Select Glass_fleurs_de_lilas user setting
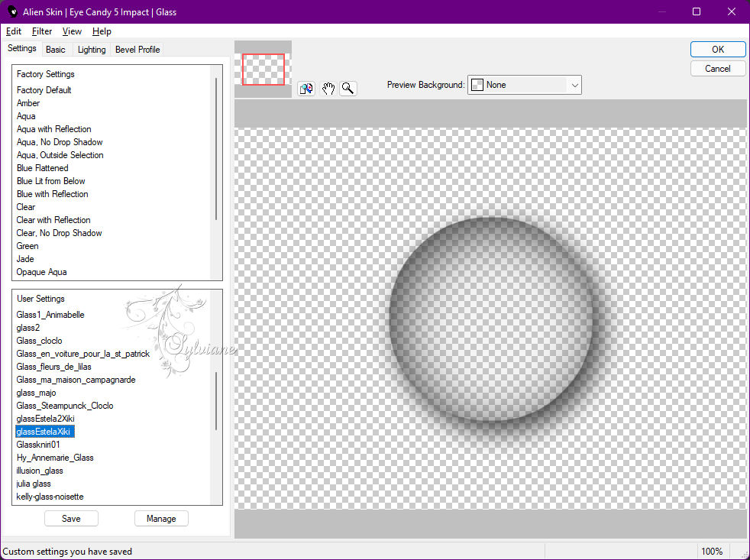The image size is (750, 560). click(53, 367)
